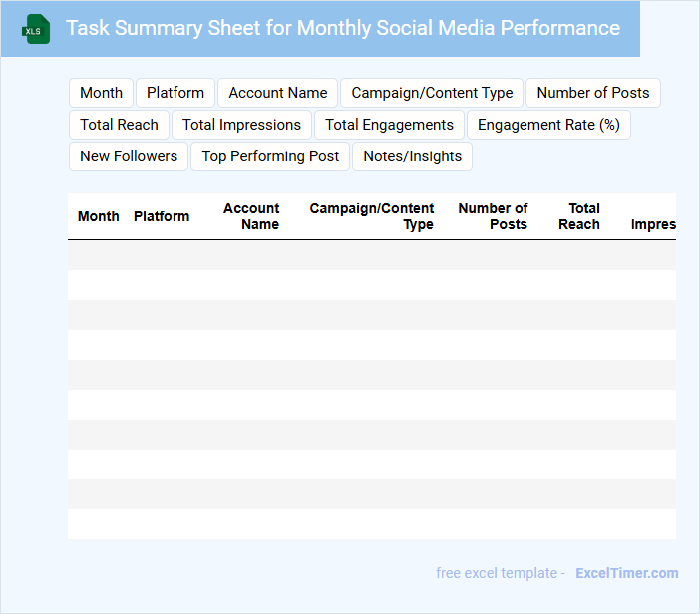Screen dimensions: 700x614
Task: Click the Number of Posts column header
Action: coord(494,216)
